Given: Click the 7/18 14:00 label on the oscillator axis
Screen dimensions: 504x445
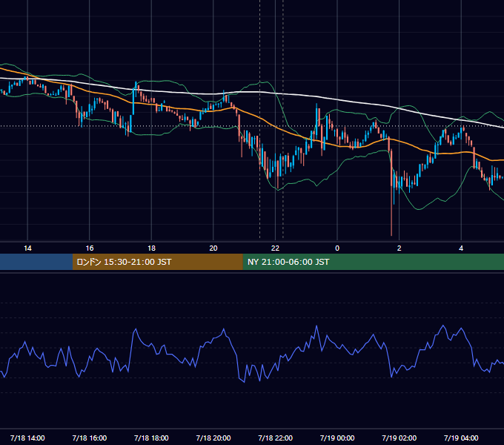Looking at the screenshot, I should pyautogui.click(x=27, y=438).
